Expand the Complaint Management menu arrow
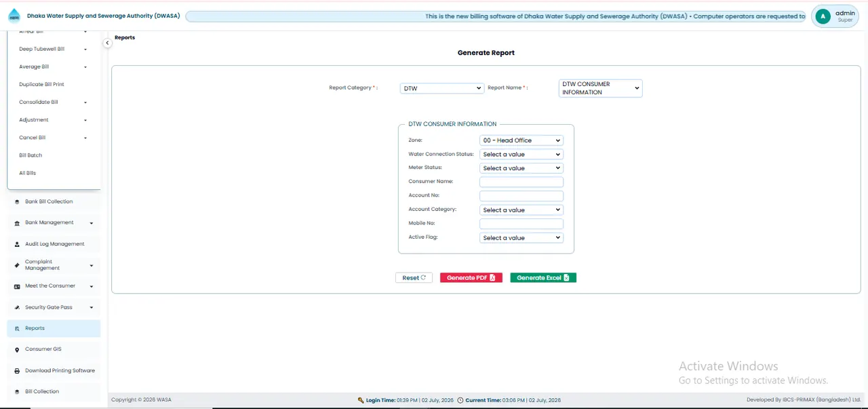This screenshot has height=409, width=868. tap(92, 265)
